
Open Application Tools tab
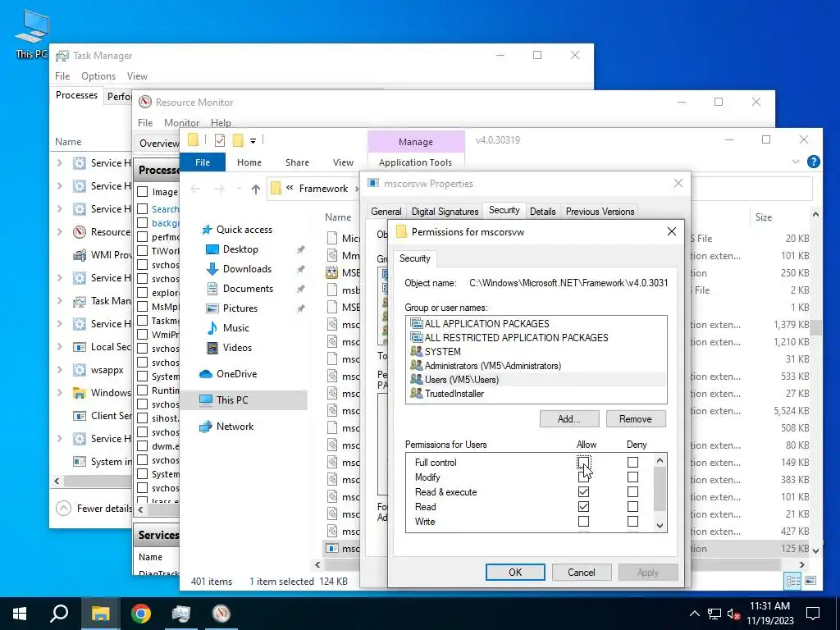[x=415, y=162]
